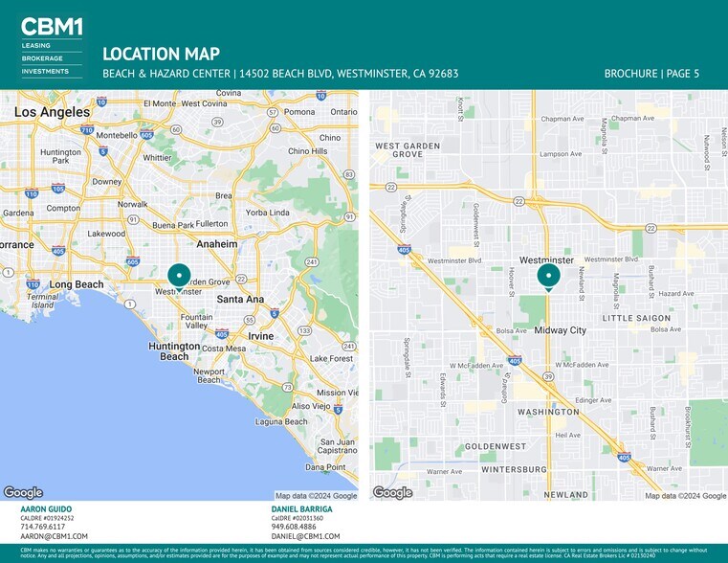Click the Route 39 shield near McFadden Ave
The height and width of the screenshot is (563, 728).
(548, 377)
